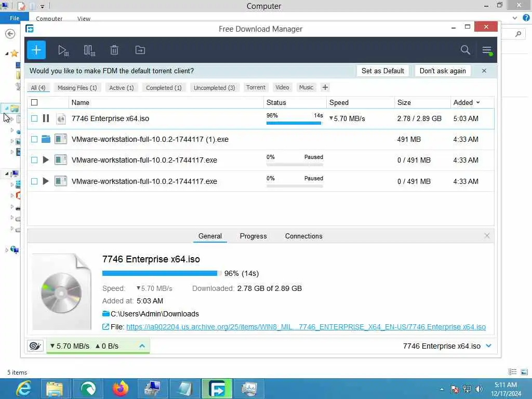This screenshot has height=399, width=532.
Task: Check the last paused VMware-workstation-full-10.0.2-1744117.exe row checkbox
Action: click(x=34, y=181)
